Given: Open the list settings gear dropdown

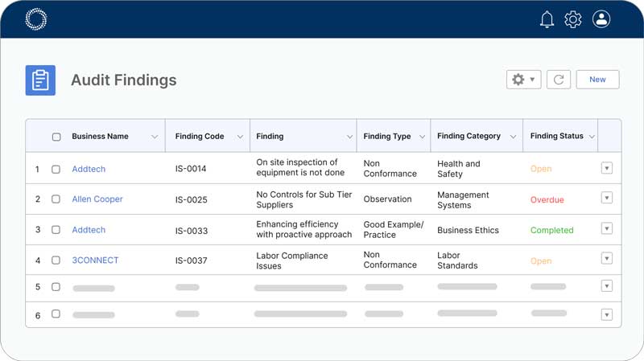Looking at the screenshot, I should click(x=523, y=80).
